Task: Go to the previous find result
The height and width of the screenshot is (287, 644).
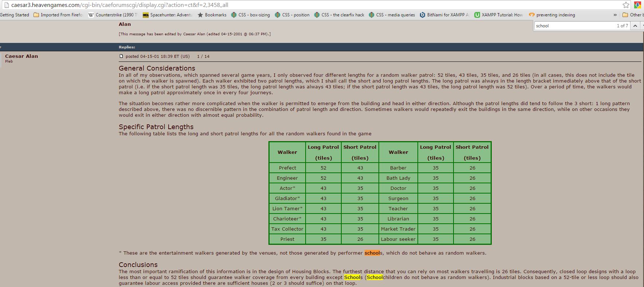Action: [x=635, y=26]
